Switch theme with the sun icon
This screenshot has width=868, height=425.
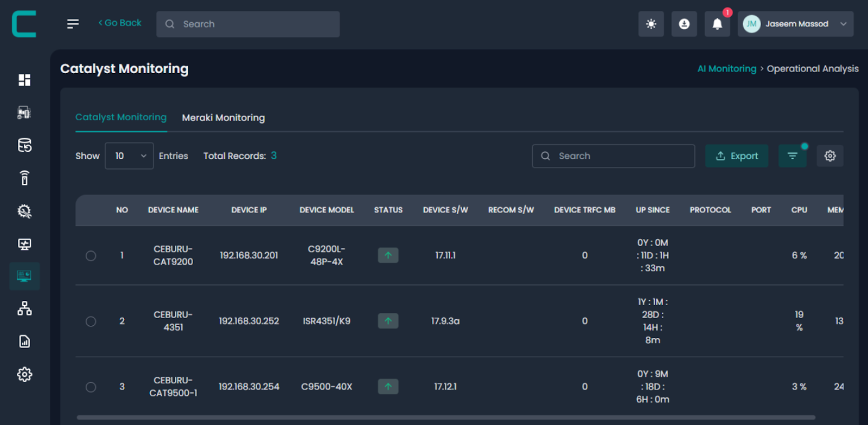651,24
